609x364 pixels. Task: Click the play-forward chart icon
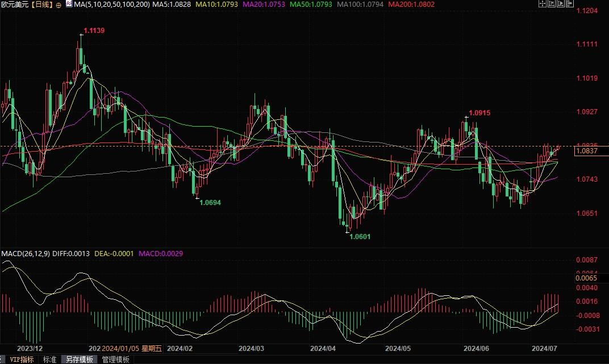point(561,4)
